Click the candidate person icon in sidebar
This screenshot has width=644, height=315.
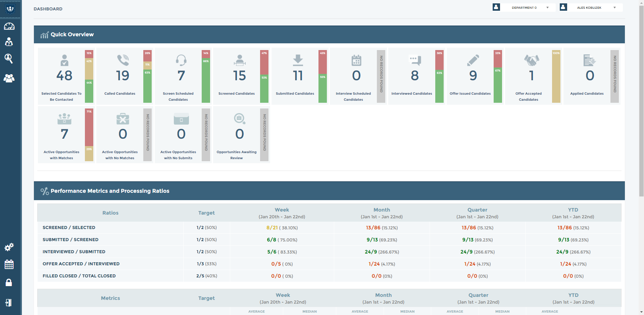point(9,42)
